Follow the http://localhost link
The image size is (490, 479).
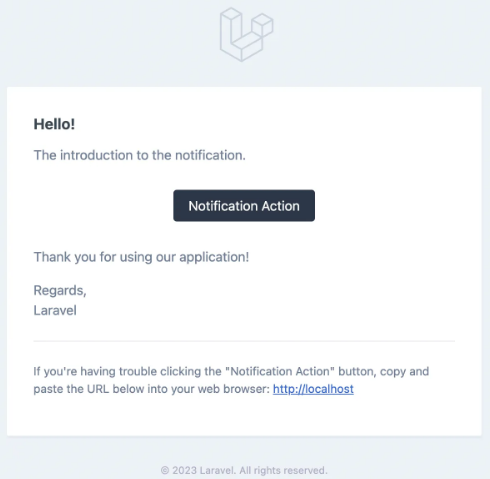tap(313, 389)
